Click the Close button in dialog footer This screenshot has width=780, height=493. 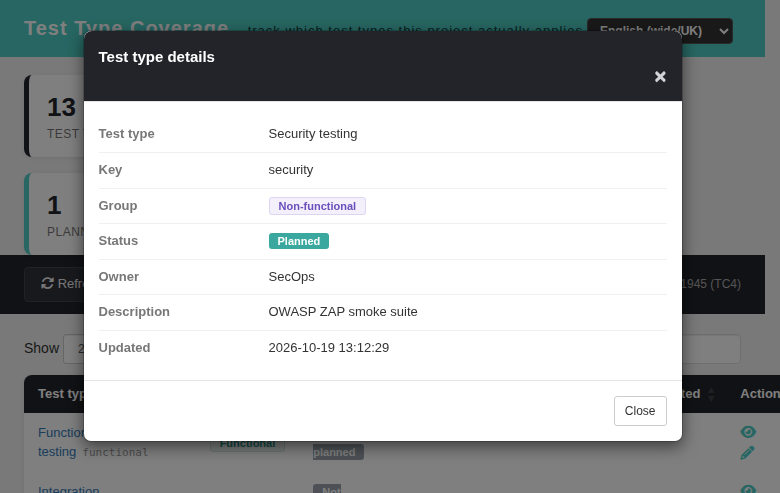640,411
